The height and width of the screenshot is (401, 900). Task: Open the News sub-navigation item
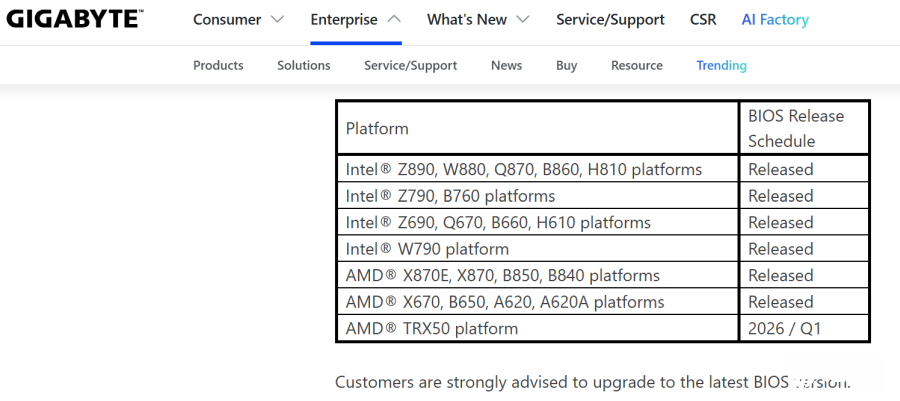506,65
